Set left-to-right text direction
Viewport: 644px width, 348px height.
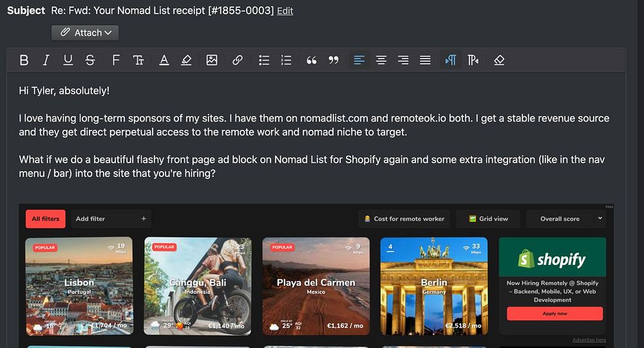(451, 60)
